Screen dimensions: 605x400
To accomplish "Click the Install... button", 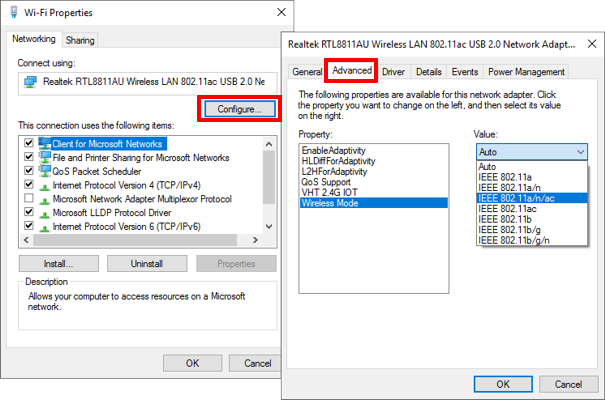I will click(x=59, y=263).
